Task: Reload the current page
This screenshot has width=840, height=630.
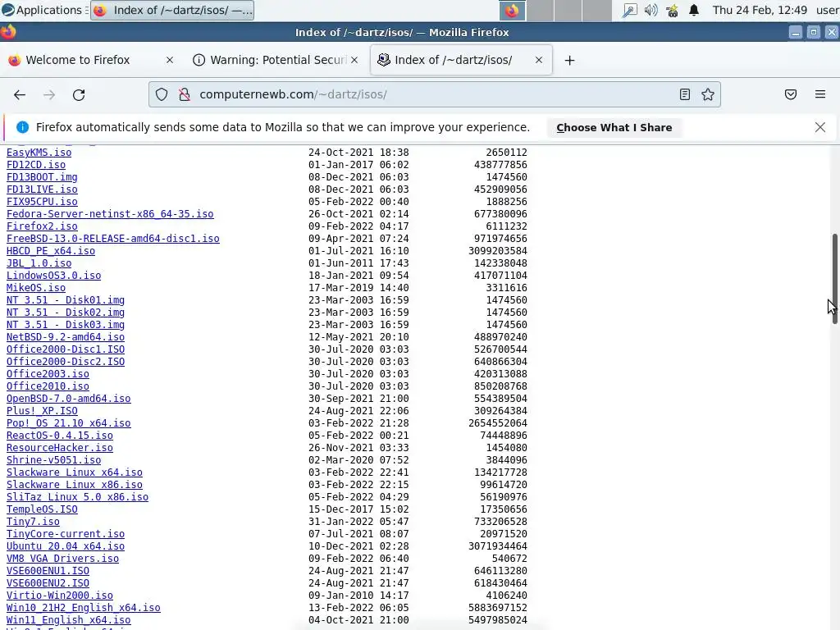Action: tap(79, 95)
